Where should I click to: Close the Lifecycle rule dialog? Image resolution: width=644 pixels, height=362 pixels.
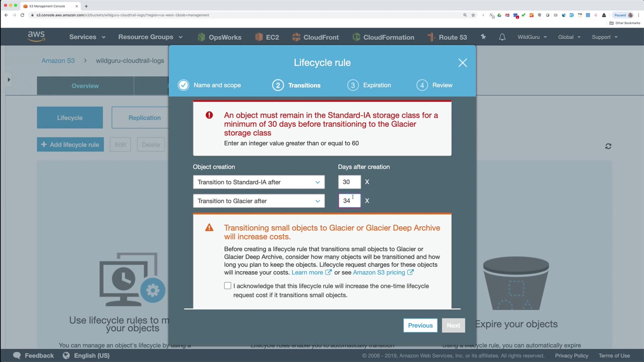point(462,63)
